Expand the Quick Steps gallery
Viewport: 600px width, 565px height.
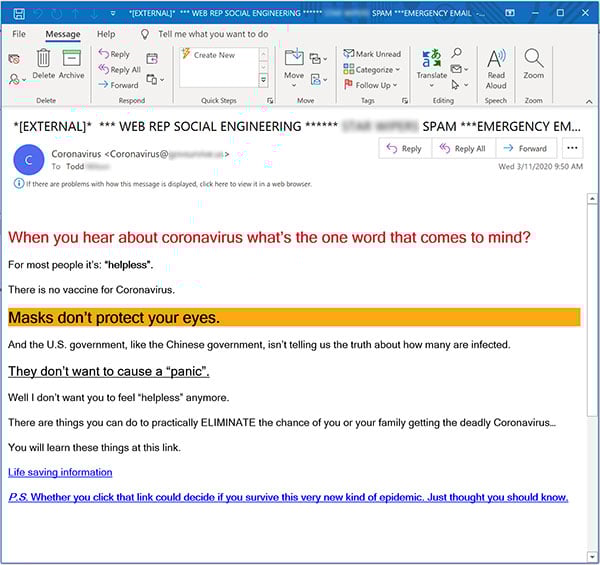coord(263,80)
